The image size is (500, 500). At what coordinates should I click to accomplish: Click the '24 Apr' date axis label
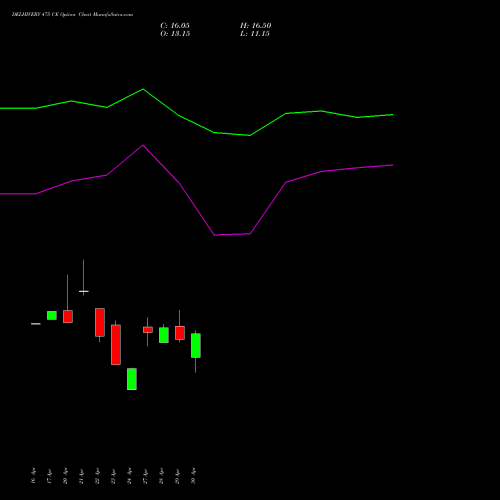129,476
